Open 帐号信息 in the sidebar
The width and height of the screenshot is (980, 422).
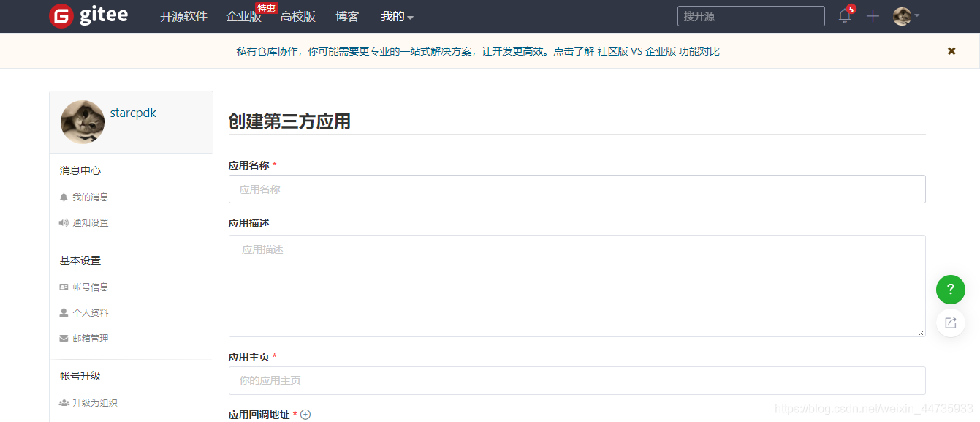tap(90, 287)
